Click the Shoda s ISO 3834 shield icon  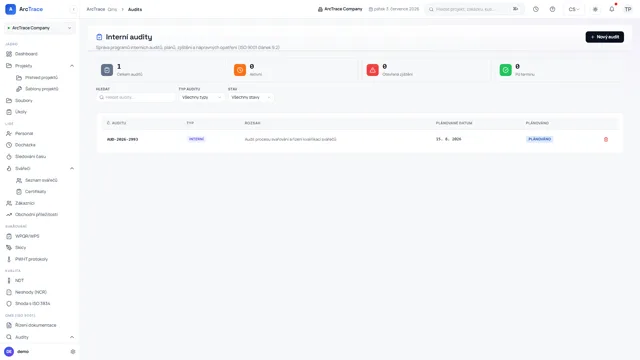pyautogui.click(x=9, y=304)
